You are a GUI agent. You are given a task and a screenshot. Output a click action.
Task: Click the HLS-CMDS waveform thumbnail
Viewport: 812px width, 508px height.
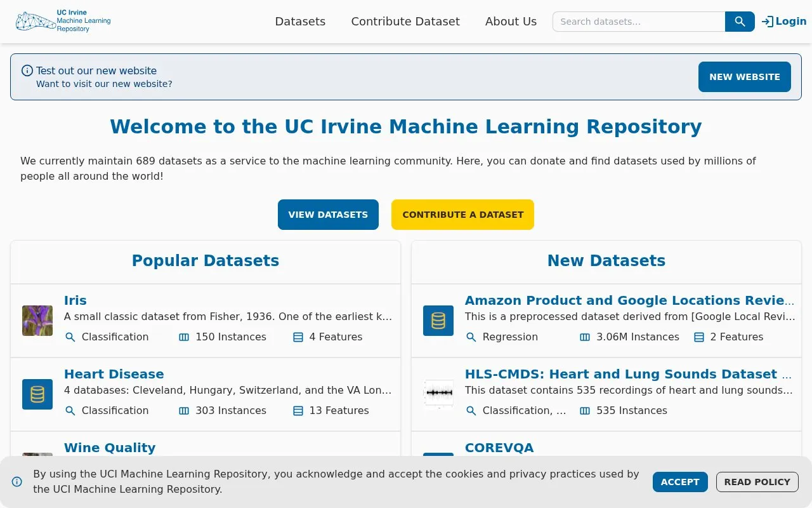point(438,394)
